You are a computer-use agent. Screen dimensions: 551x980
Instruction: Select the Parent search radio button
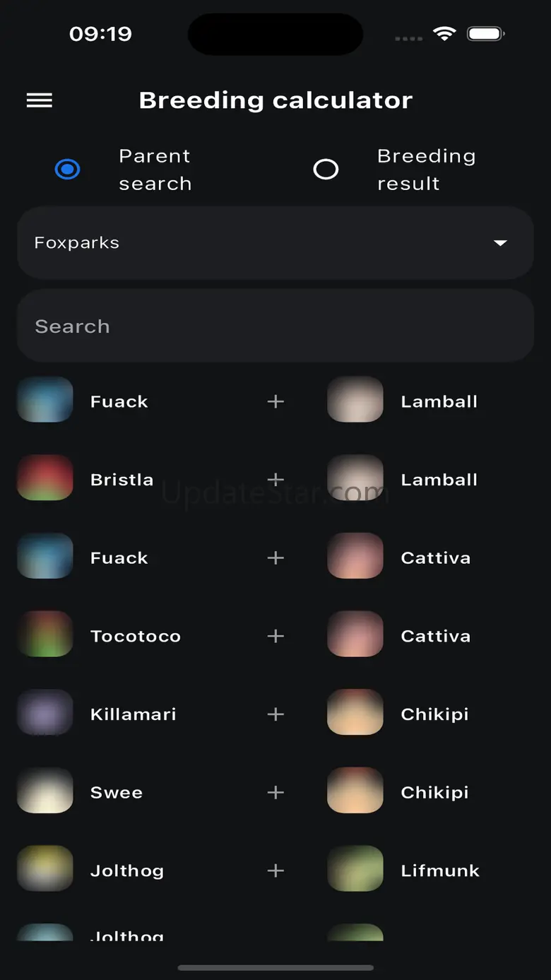(x=68, y=170)
